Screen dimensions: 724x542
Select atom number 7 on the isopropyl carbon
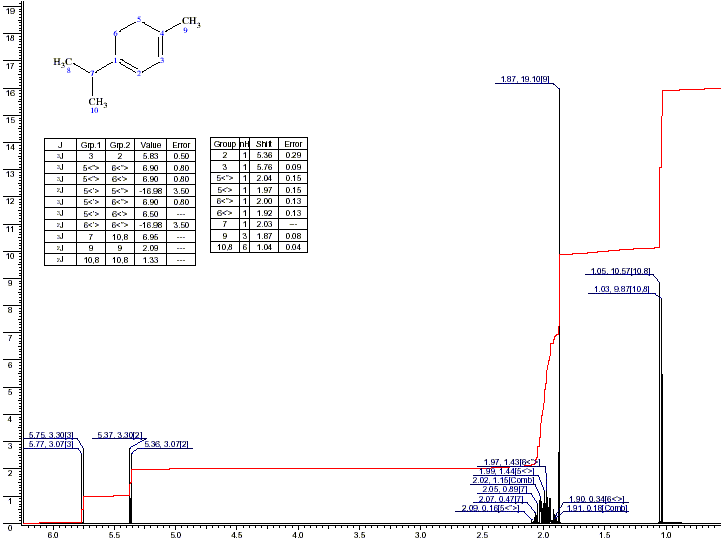click(92, 73)
